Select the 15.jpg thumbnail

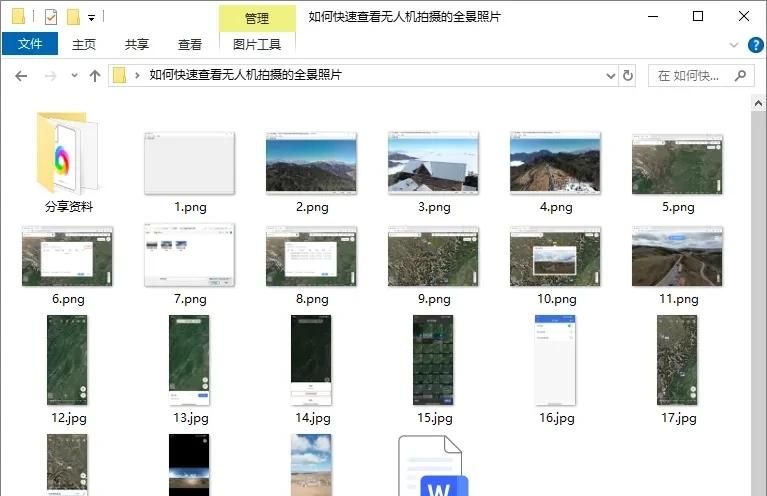433,360
